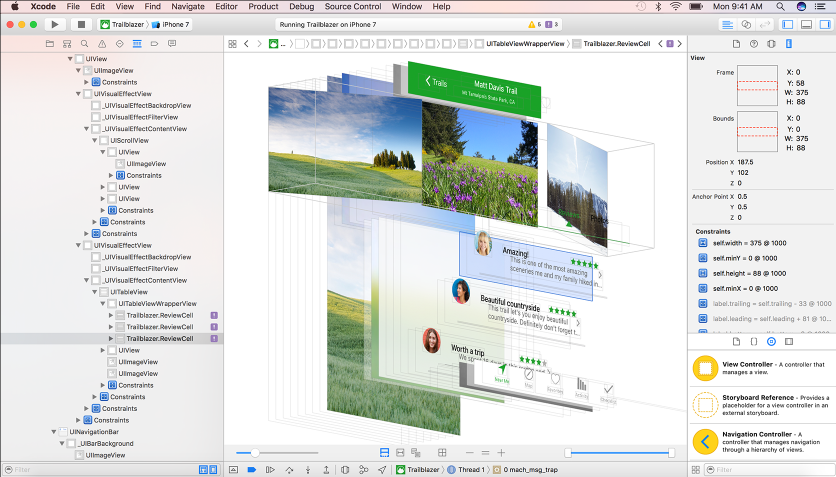Select the Object library tab icon
Viewport: 836px width, 477px height.
pyautogui.click(x=771, y=341)
